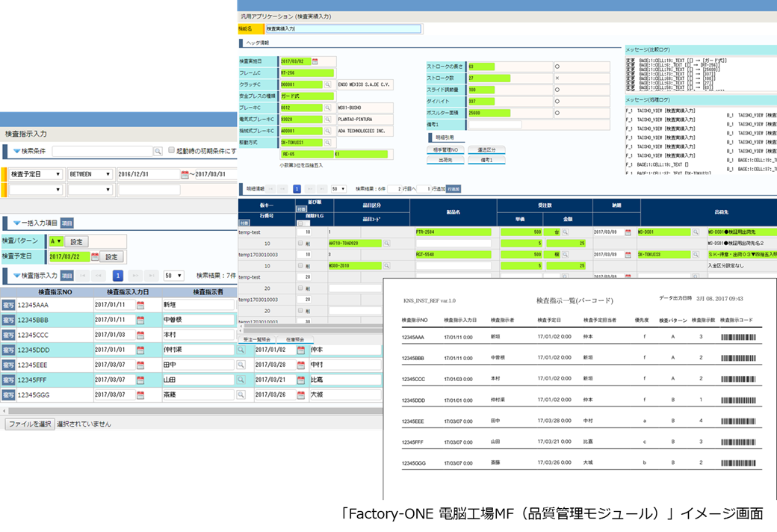
Task: Click the search magnifier beside 検索条件 field
Action: coord(158,151)
